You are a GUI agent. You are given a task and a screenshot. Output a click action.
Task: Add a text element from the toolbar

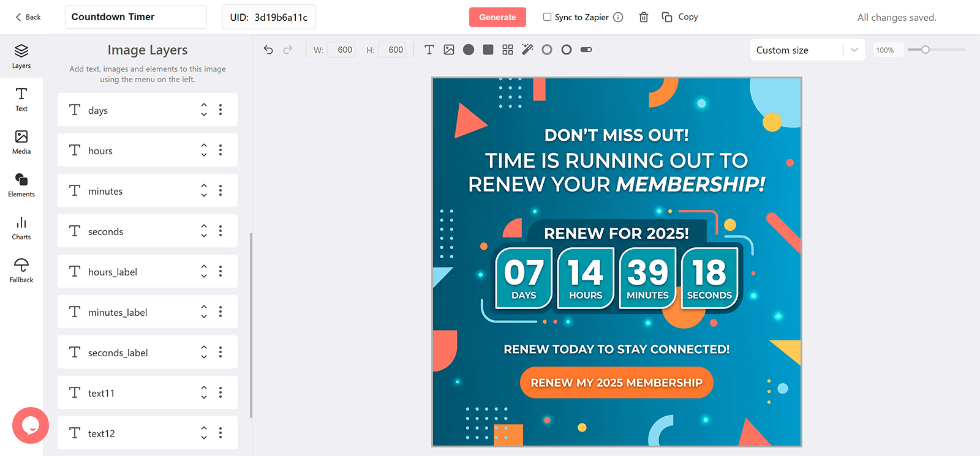429,50
